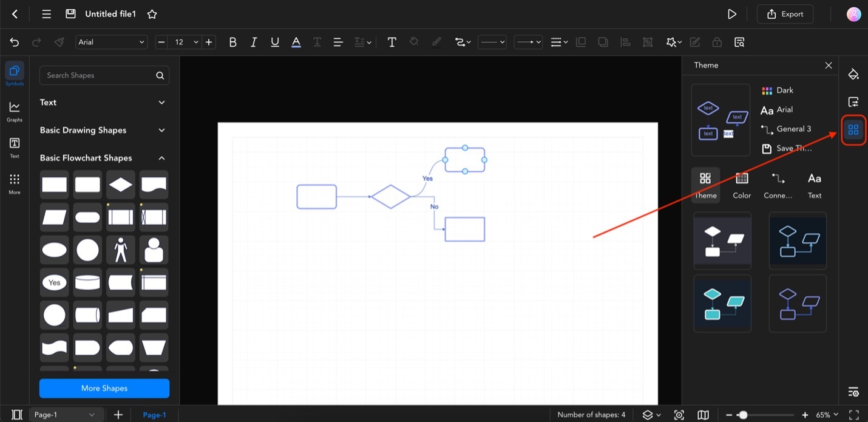Toggle bold text formatting
868x422 pixels.
[232, 42]
